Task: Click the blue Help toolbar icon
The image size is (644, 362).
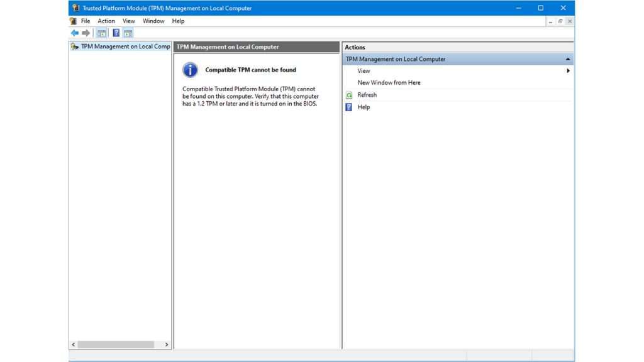Action: point(116,33)
